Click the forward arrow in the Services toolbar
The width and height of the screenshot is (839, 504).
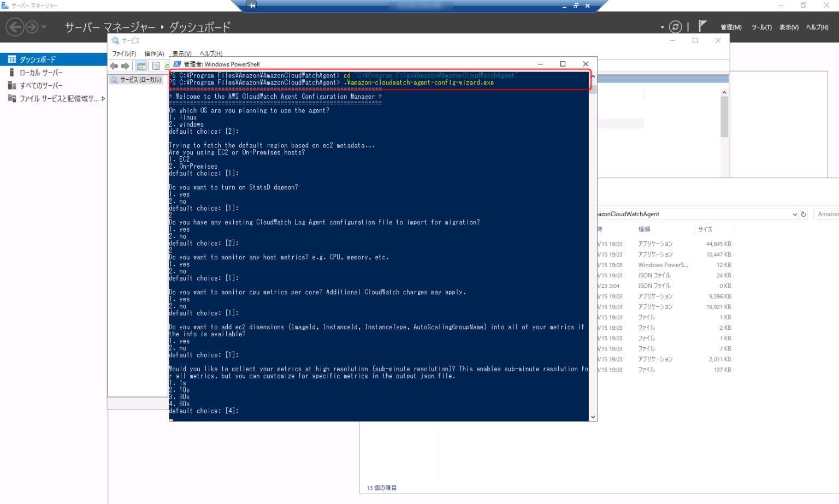click(x=126, y=66)
